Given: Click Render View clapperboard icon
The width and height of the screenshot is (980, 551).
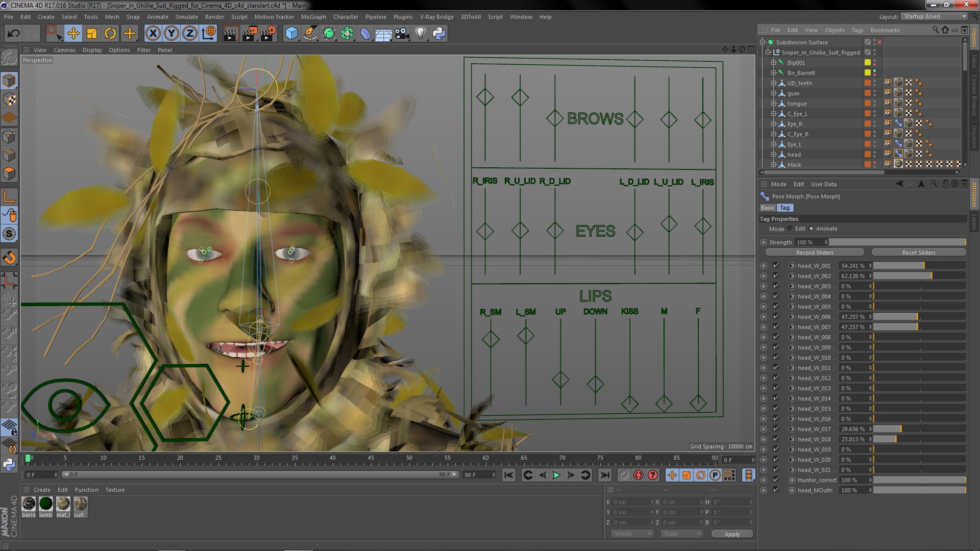Looking at the screenshot, I should click(x=230, y=34).
